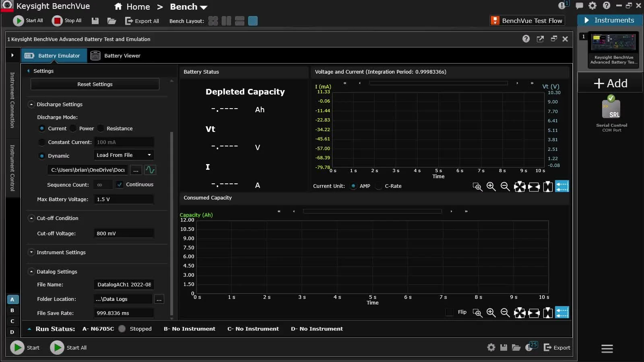Select the Dynamic current option

(42, 156)
